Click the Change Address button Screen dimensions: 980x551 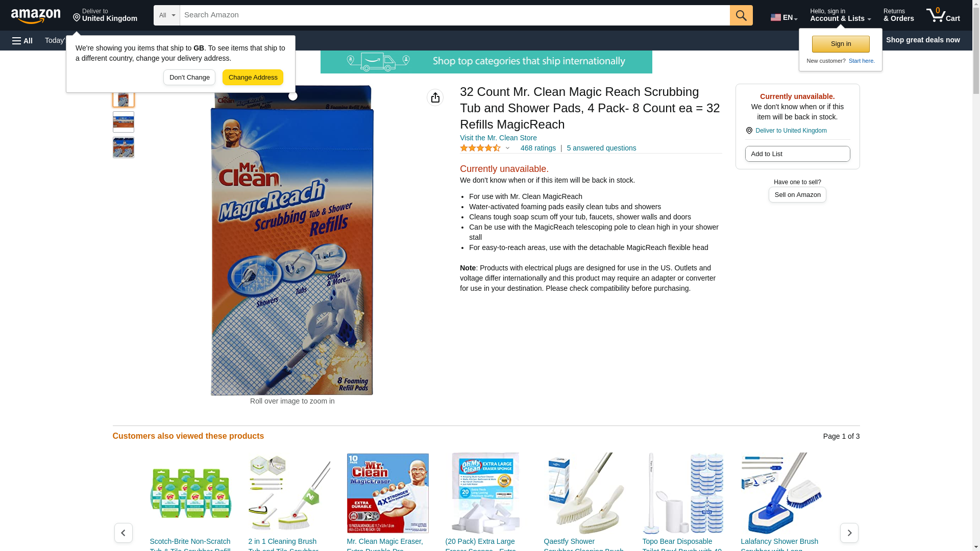pyautogui.click(x=253, y=78)
